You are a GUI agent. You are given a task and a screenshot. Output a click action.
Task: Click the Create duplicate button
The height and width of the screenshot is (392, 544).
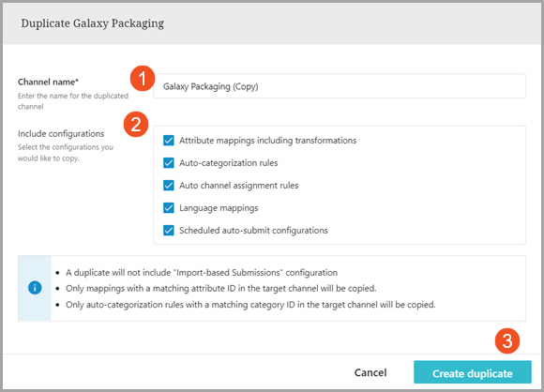point(472,372)
